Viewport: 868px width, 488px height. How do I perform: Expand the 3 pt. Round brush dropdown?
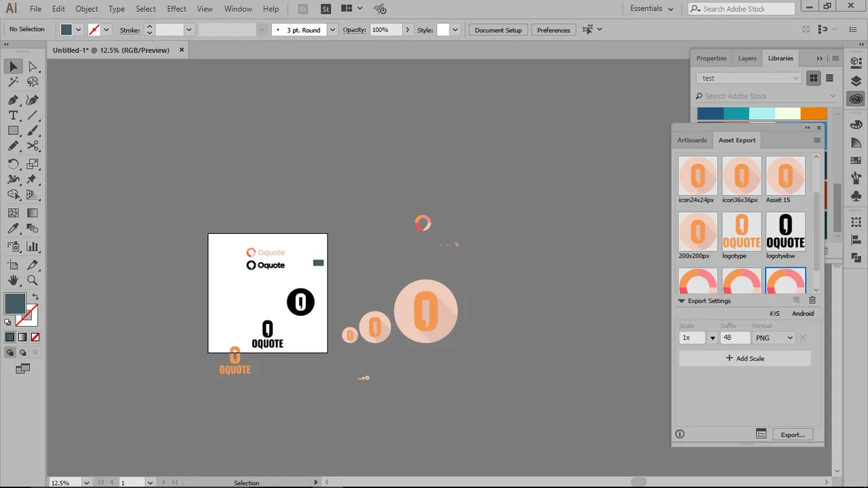point(332,30)
